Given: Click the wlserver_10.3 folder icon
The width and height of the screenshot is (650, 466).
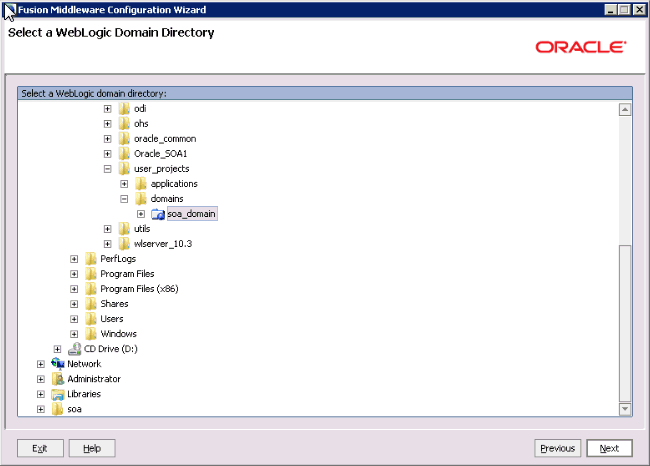Looking at the screenshot, I should coord(124,244).
